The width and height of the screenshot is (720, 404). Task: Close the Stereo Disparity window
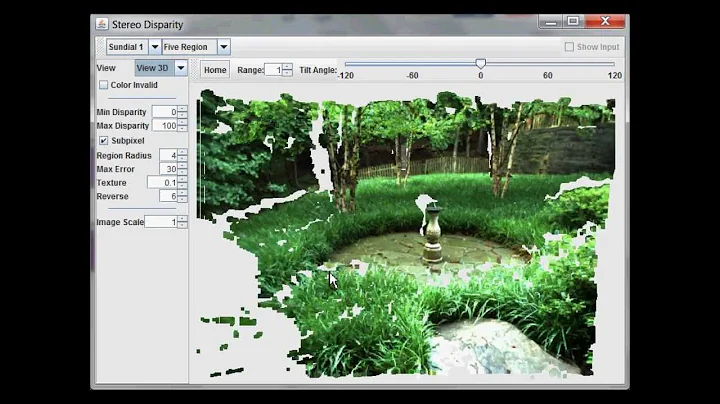pyautogui.click(x=605, y=22)
